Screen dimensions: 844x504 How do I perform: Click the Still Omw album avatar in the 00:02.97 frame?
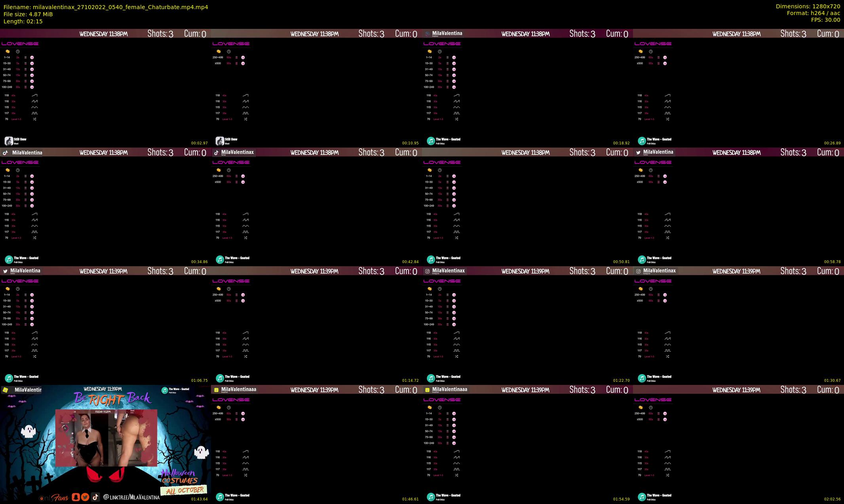point(9,141)
